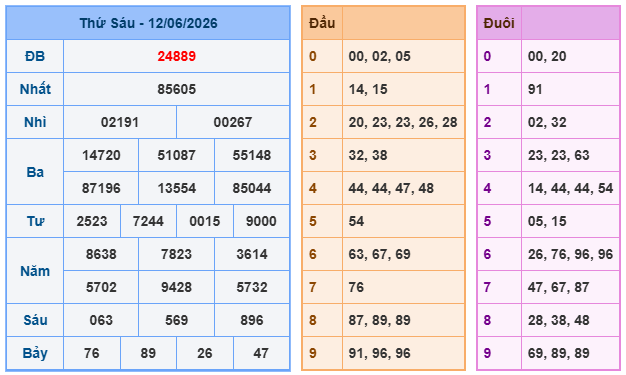The width and height of the screenshot is (626, 375).
Task: Select Đầu row values 32, 38
Action: [368, 155]
